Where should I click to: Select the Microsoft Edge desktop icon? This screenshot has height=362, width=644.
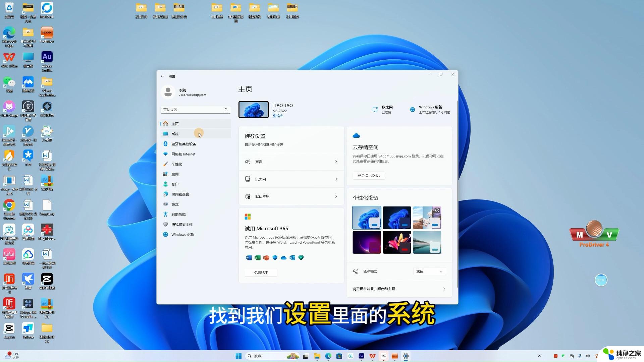(9, 37)
